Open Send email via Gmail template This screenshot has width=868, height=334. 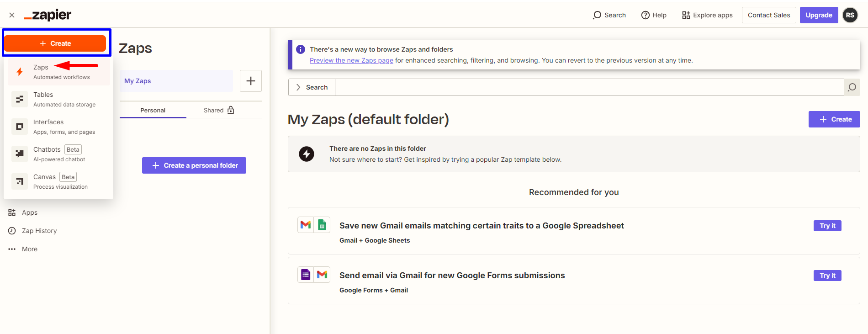click(x=452, y=276)
